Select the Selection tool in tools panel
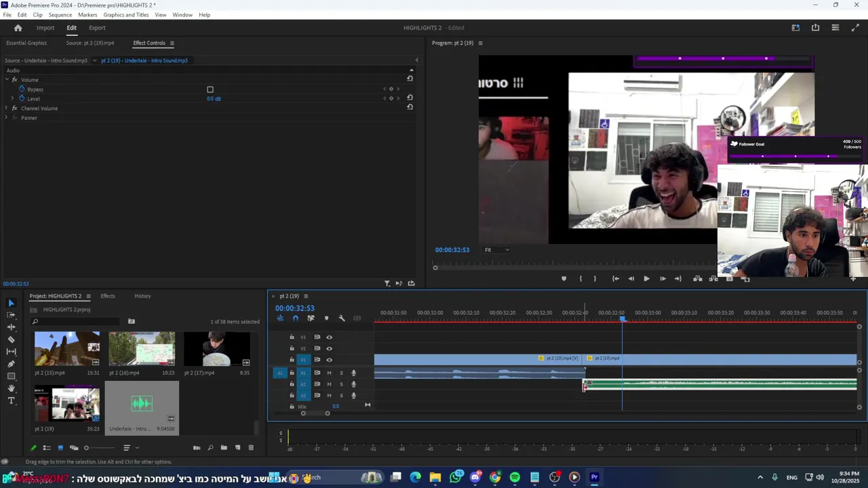 click(11, 303)
